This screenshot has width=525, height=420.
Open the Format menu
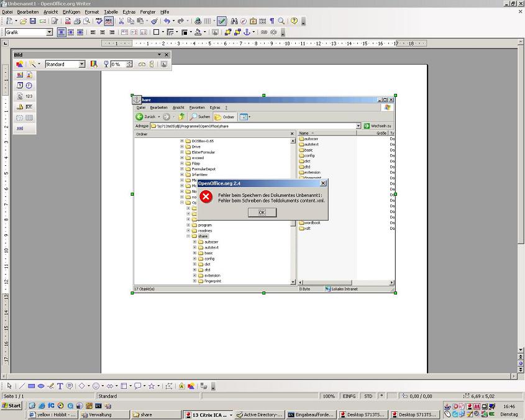(92, 12)
